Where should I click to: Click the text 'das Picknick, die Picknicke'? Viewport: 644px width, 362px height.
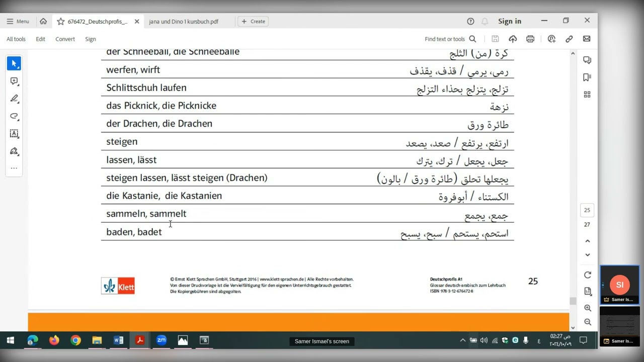pos(161,106)
